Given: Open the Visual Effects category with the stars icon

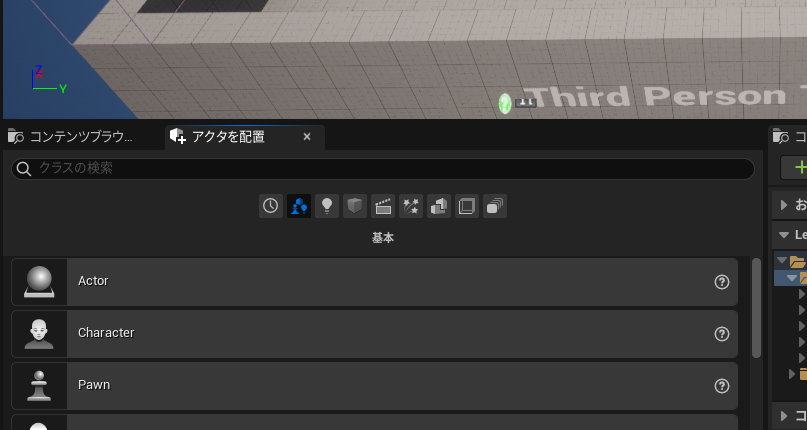Looking at the screenshot, I should (411, 206).
